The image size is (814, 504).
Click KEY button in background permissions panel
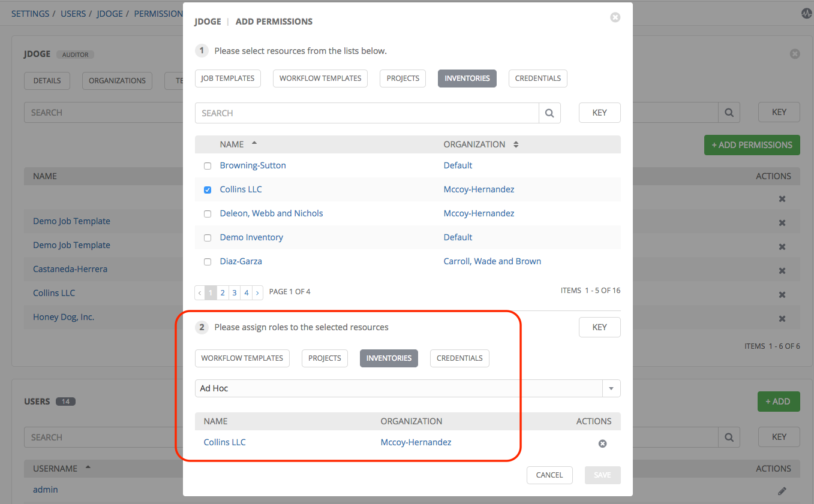779,112
